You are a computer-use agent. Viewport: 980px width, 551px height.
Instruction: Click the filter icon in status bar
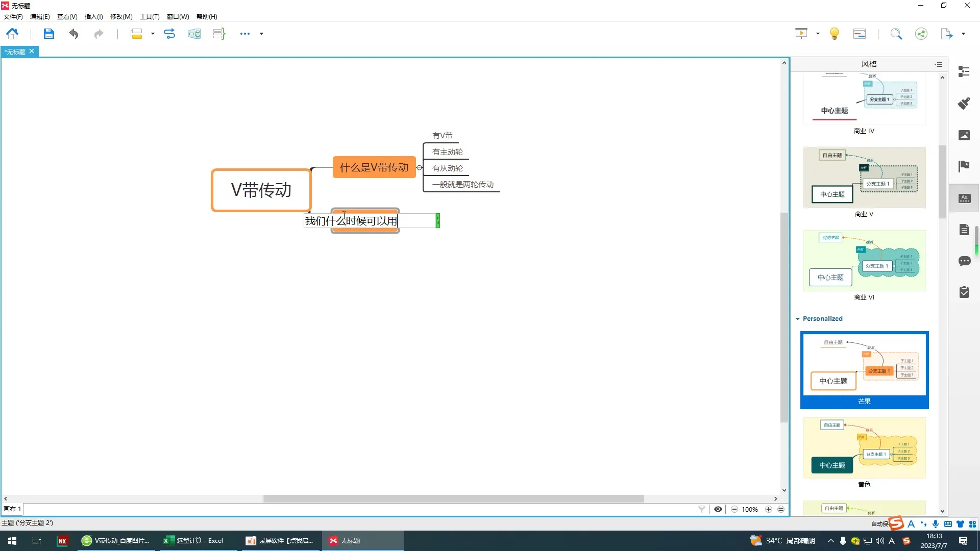tap(702, 509)
